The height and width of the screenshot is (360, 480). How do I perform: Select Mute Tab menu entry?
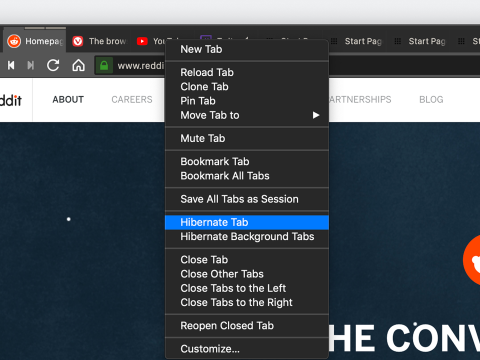click(x=247, y=138)
